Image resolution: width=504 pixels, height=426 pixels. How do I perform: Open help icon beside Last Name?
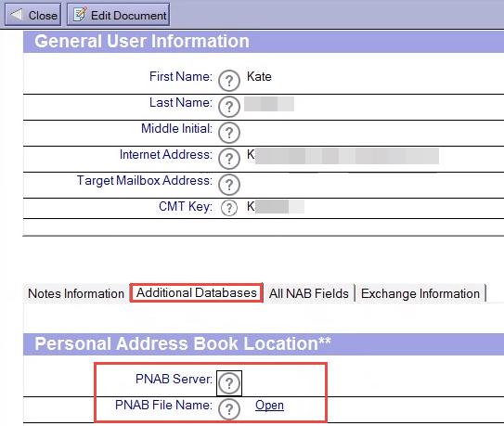[229, 107]
